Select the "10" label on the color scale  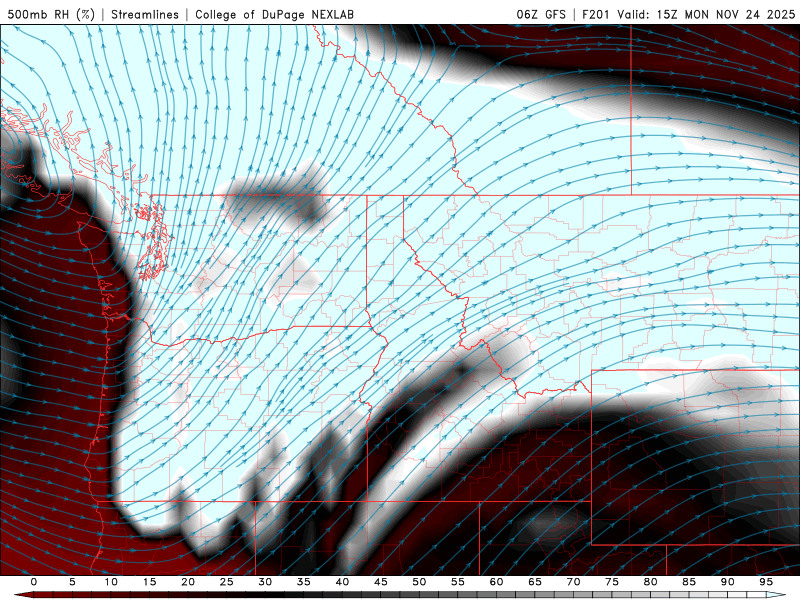pyautogui.click(x=111, y=582)
